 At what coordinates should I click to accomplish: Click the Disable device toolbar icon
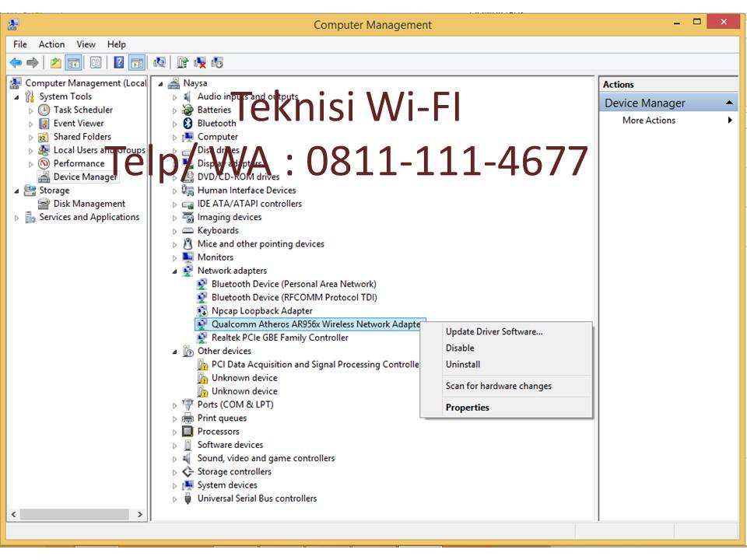(218, 61)
